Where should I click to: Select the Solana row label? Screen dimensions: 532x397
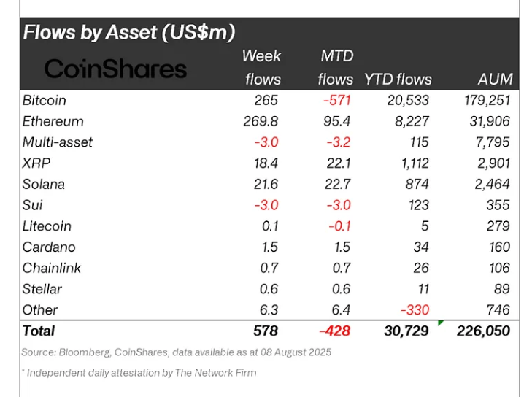44,184
